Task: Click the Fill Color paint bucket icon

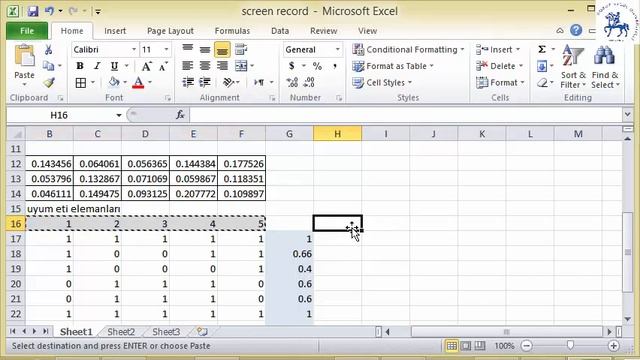Action: coord(114,83)
